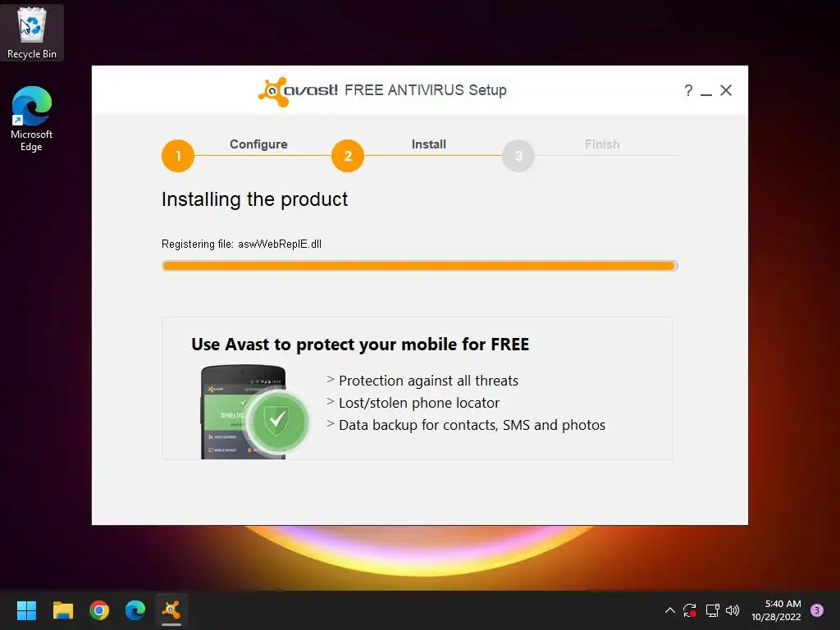Screen dimensions: 840x630
Task: Launch Microsoft Edge from the taskbar
Action: tap(135, 610)
